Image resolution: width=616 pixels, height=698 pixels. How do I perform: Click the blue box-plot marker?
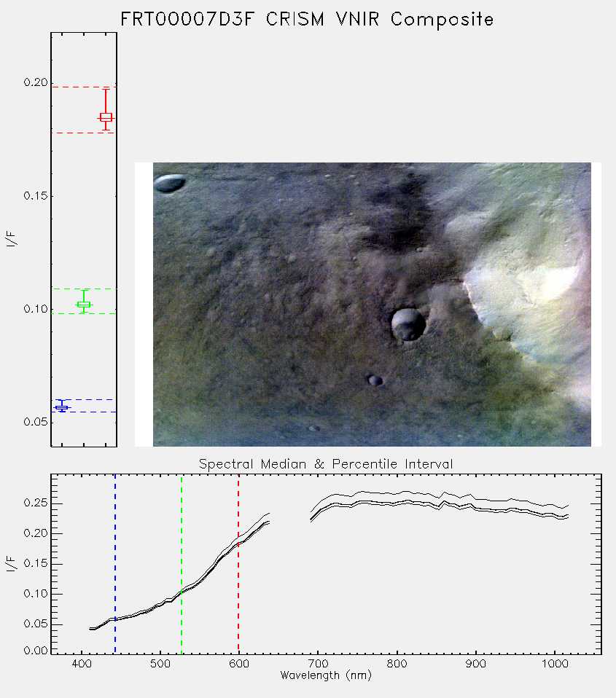[x=62, y=407]
